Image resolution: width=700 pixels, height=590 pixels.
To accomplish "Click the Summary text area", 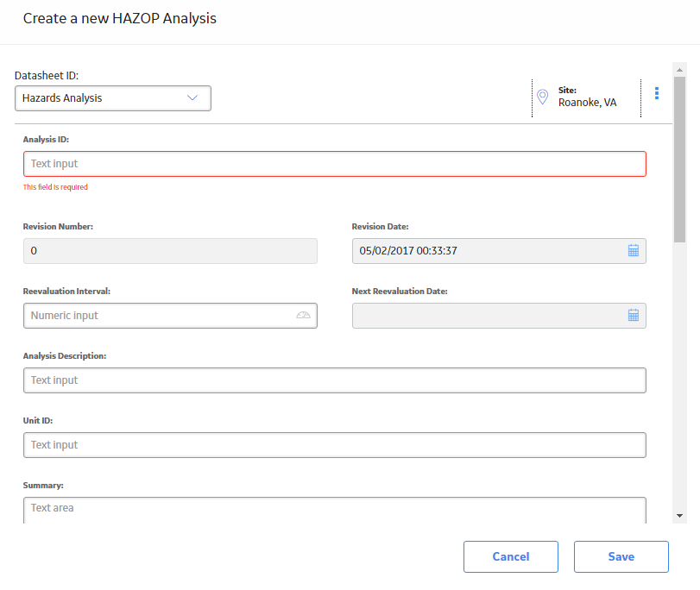I will click(x=335, y=510).
